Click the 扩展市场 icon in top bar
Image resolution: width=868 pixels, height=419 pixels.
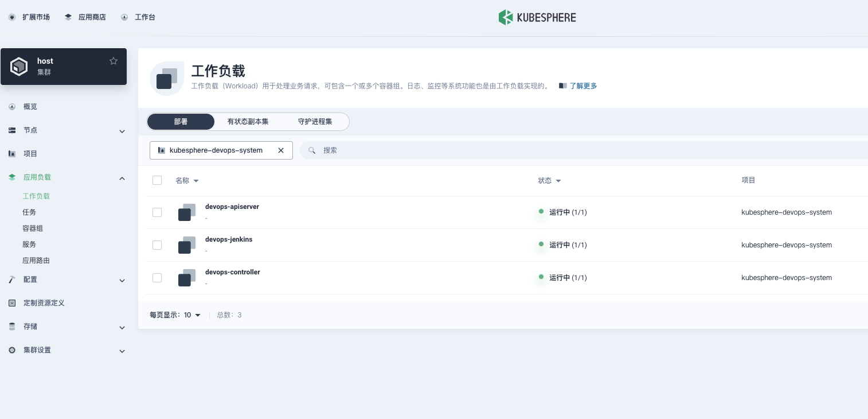coord(12,17)
